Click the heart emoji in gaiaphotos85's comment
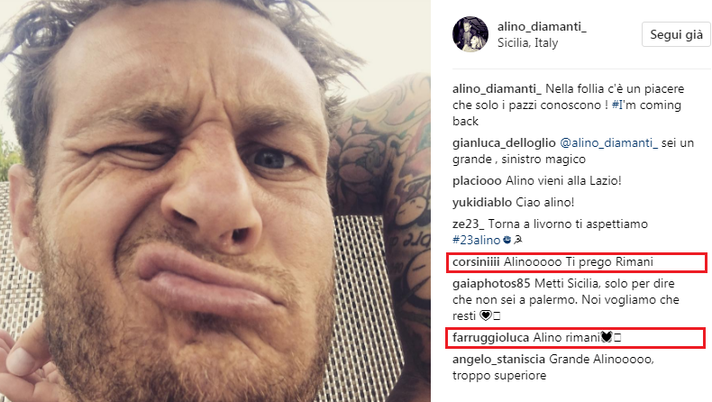This screenshot has height=402, width=712. [x=485, y=315]
